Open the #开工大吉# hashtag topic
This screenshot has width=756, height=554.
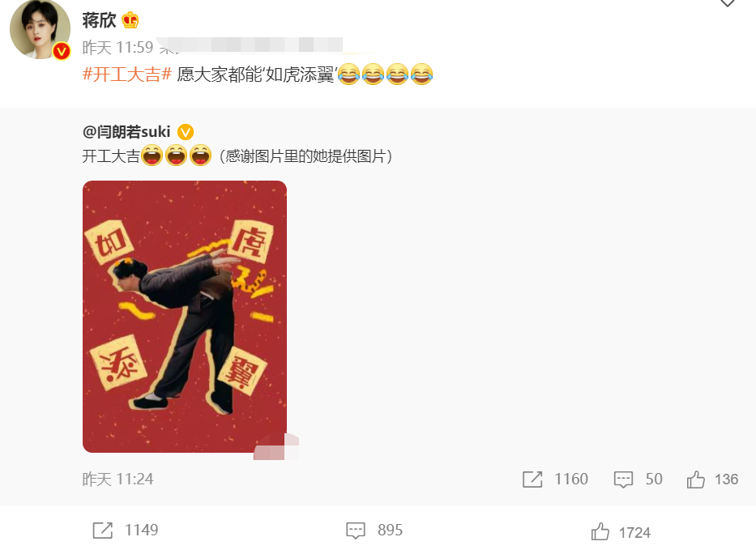click(x=126, y=75)
